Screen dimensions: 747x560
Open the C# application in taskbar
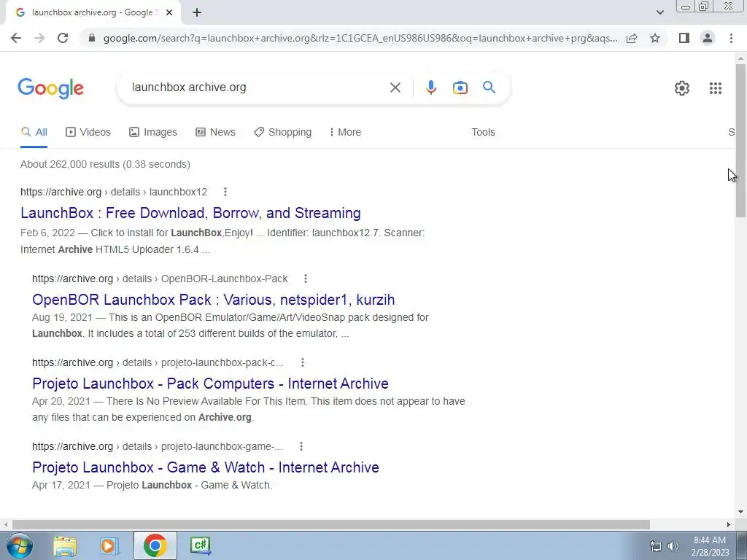[200, 545]
